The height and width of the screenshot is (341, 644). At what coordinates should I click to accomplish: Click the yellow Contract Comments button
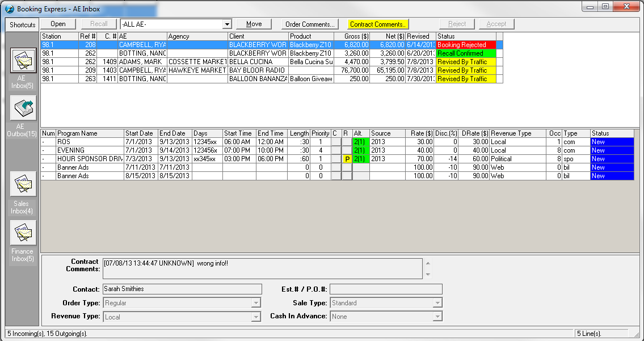coord(377,24)
